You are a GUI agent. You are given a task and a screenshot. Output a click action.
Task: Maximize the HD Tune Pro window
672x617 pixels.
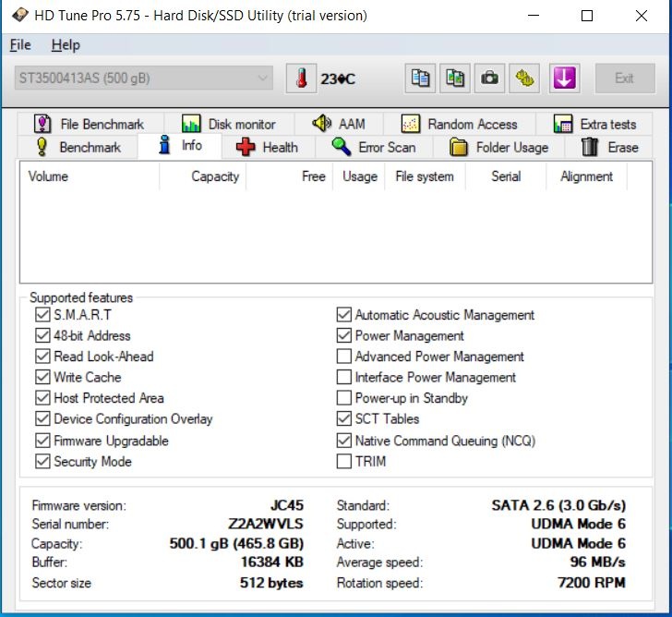587,16
